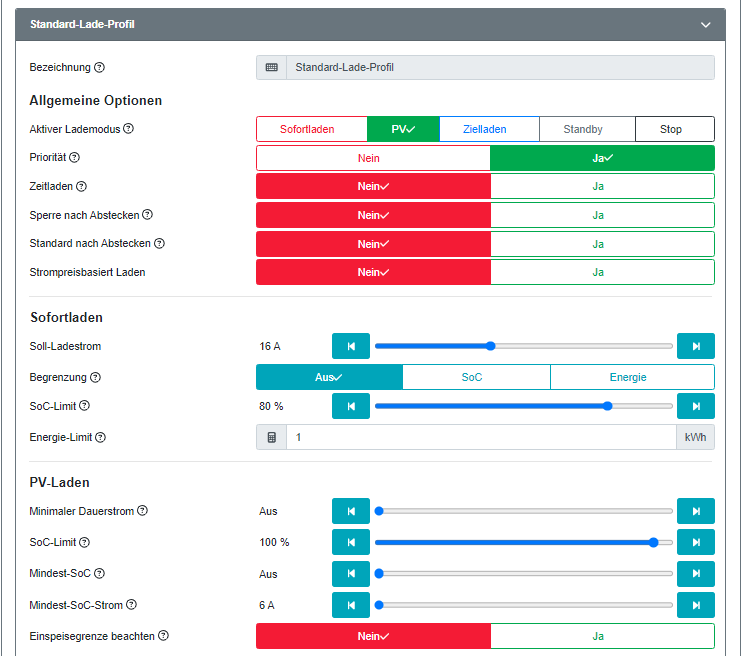Click the 80 % SoC-Limit slider handle
This screenshot has width=745, height=656.
tap(608, 406)
